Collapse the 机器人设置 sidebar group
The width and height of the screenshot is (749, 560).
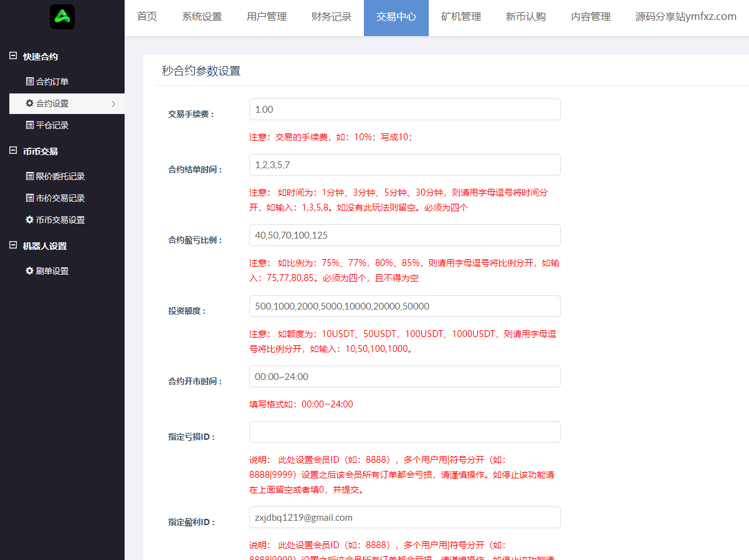click(x=12, y=245)
